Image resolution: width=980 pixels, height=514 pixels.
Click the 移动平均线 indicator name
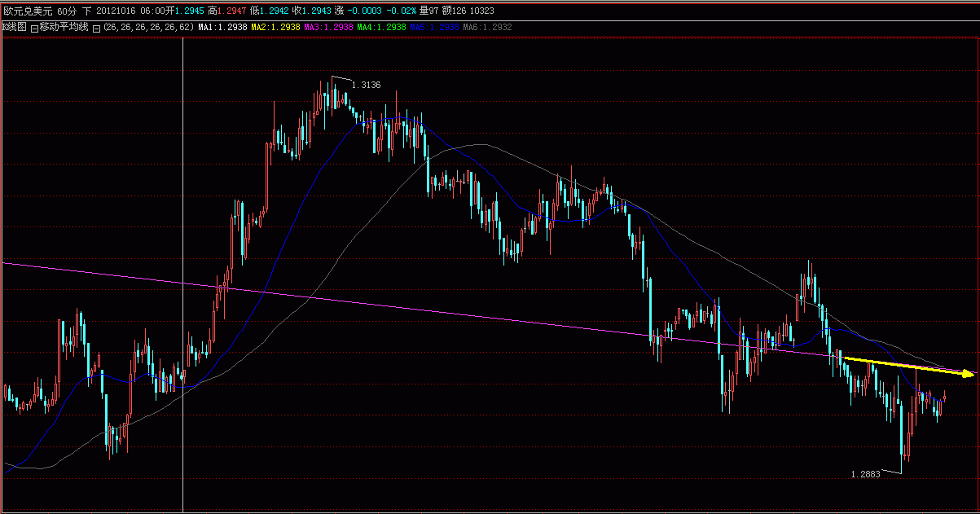point(64,27)
